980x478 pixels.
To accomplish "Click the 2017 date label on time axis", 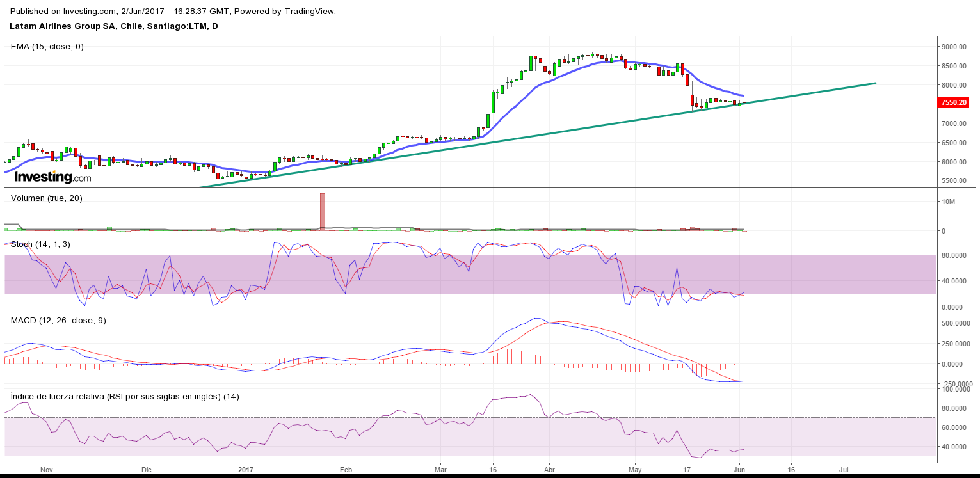I will tap(246, 468).
